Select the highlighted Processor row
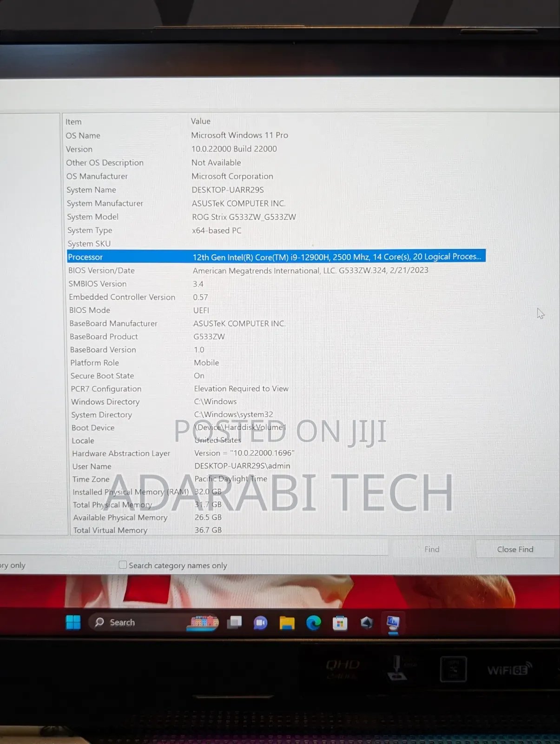560x744 pixels. [276, 257]
